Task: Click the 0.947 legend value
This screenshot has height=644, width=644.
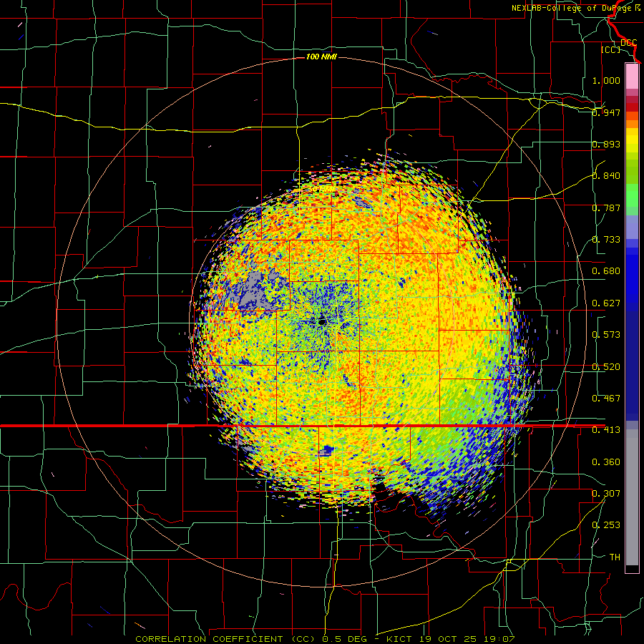Action: pos(606,112)
